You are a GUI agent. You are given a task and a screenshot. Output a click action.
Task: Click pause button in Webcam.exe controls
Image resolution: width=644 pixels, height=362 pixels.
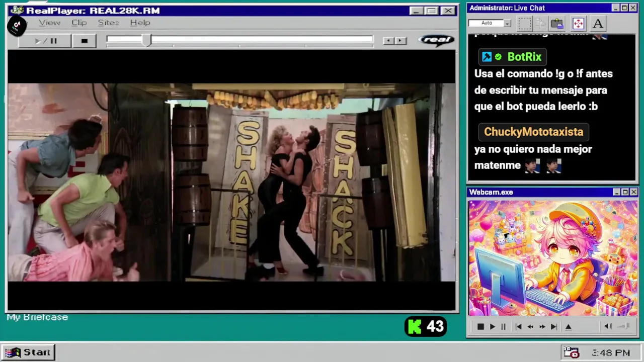click(x=503, y=327)
